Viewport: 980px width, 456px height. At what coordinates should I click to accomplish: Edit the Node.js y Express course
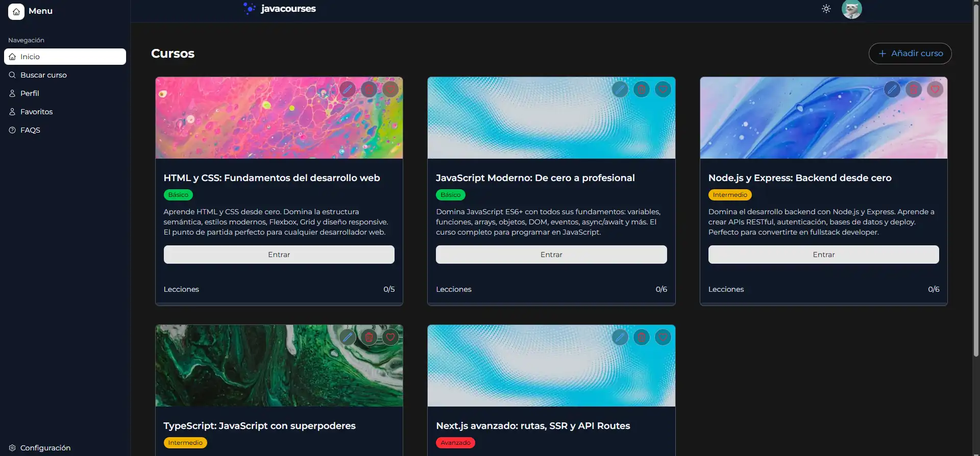click(x=892, y=90)
